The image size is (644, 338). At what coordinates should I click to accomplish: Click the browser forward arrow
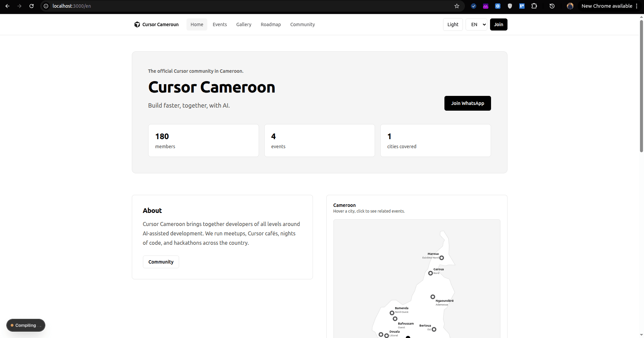[x=19, y=6]
